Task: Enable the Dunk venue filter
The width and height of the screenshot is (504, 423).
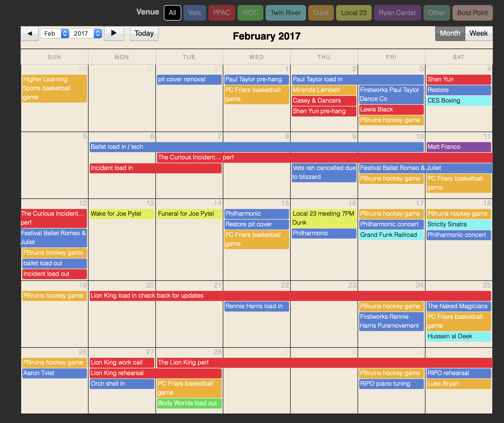Action: tap(321, 13)
